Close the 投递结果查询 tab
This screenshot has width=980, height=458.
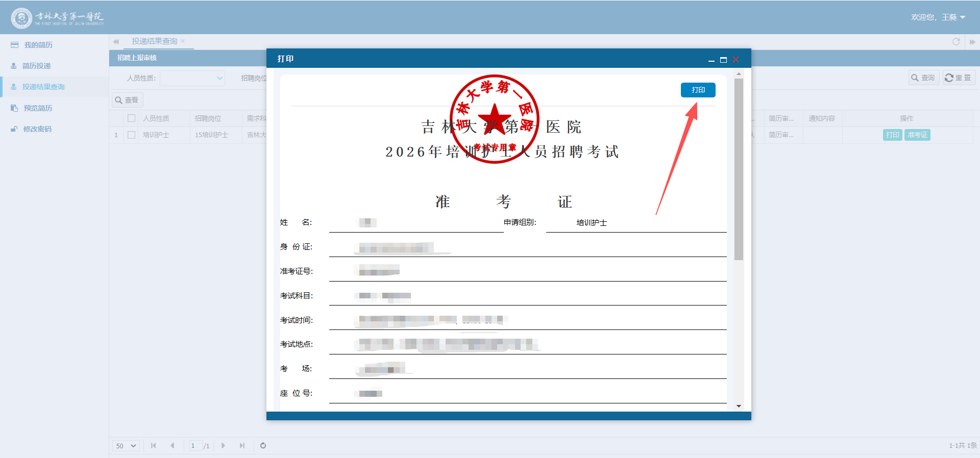[183, 41]
